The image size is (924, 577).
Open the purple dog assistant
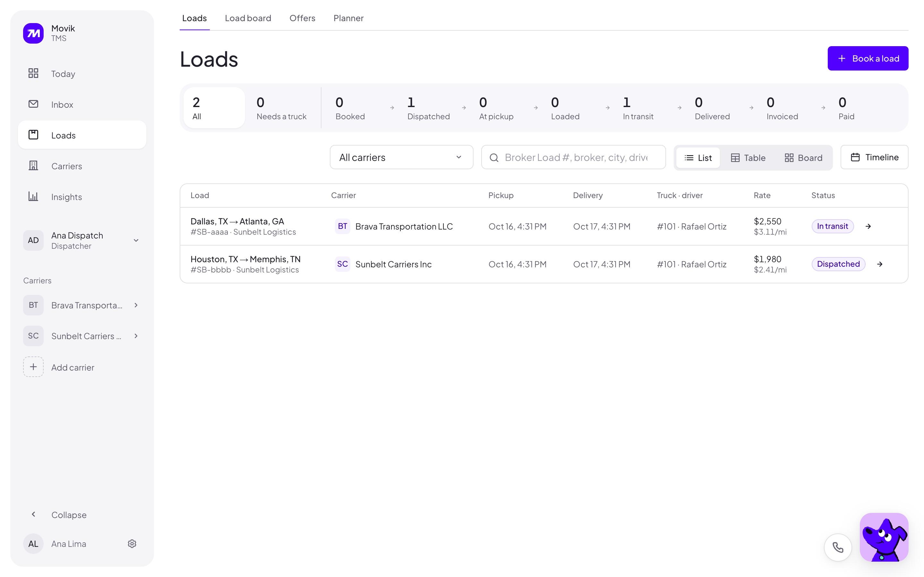884,537
